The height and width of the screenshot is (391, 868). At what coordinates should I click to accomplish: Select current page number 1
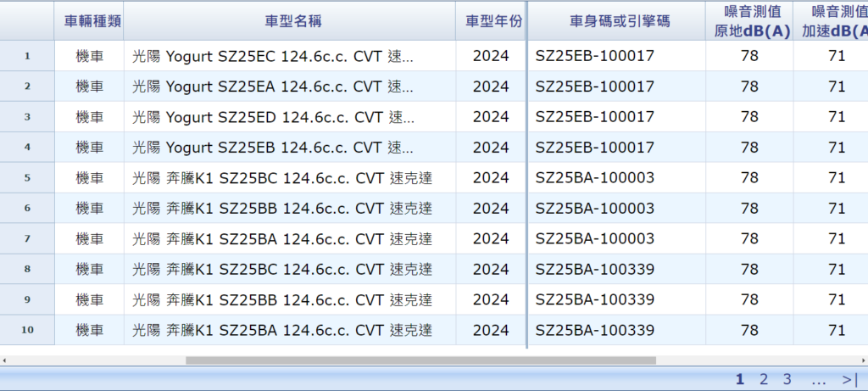click(x=739, y=379)
